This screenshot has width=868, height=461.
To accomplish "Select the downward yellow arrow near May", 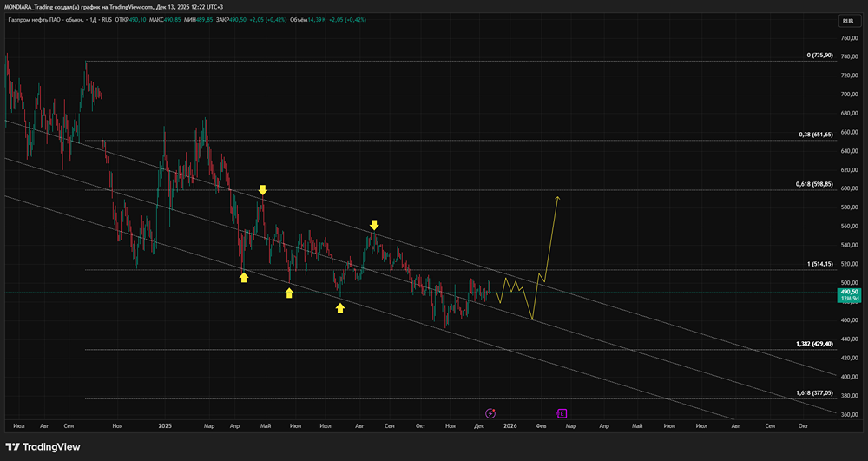I will pos(262,189).
